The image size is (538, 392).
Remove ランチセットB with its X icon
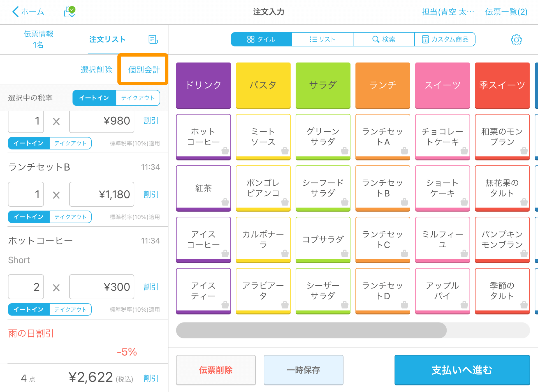click(56, 195)
